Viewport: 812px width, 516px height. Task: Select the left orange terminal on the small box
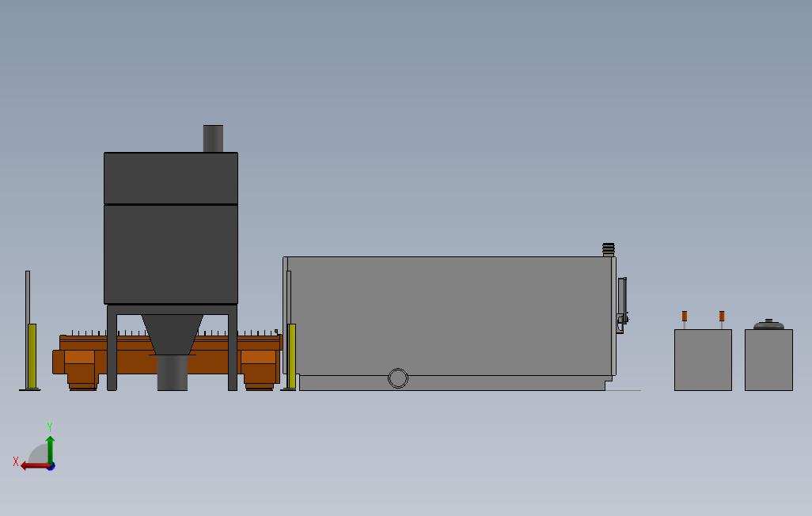(x=684, y=317)
